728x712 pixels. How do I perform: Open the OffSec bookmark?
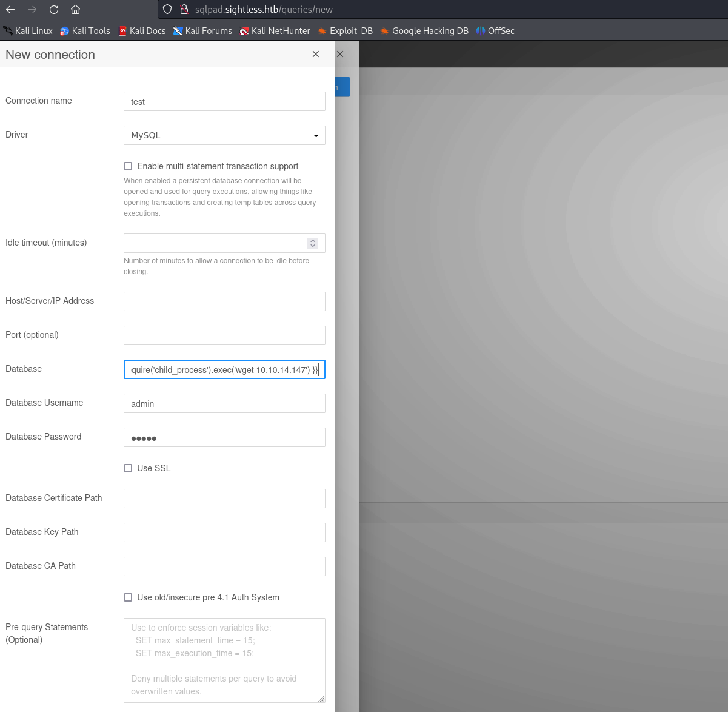coord(495,31)
